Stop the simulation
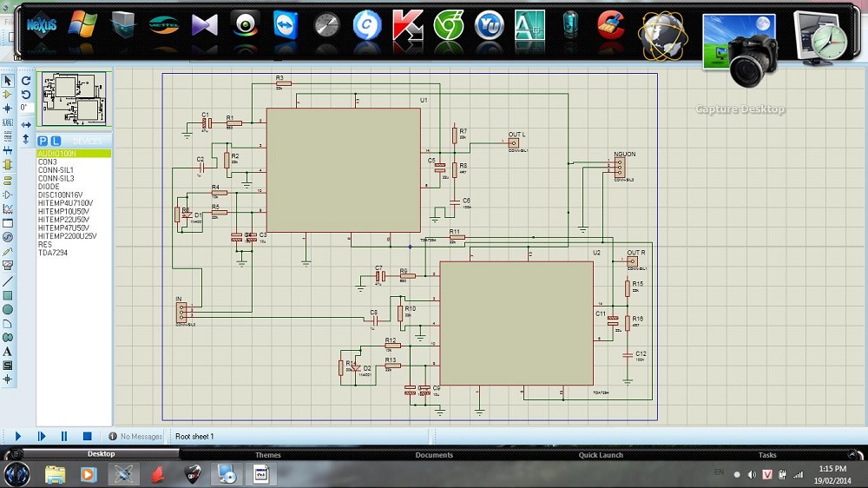Viewport: 868px width, 488px height. point(87,436)
